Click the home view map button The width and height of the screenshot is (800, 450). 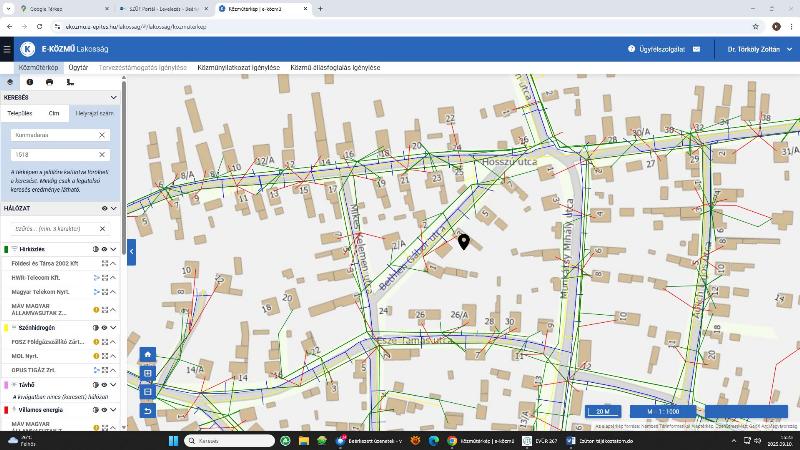point(148,354)
